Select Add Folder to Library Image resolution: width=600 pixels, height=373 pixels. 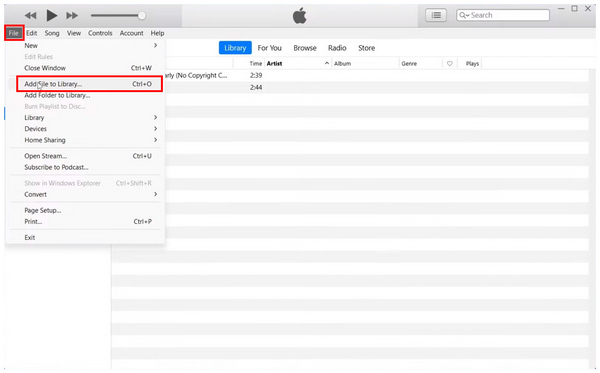pyautogui.click(x=85, y=95)
